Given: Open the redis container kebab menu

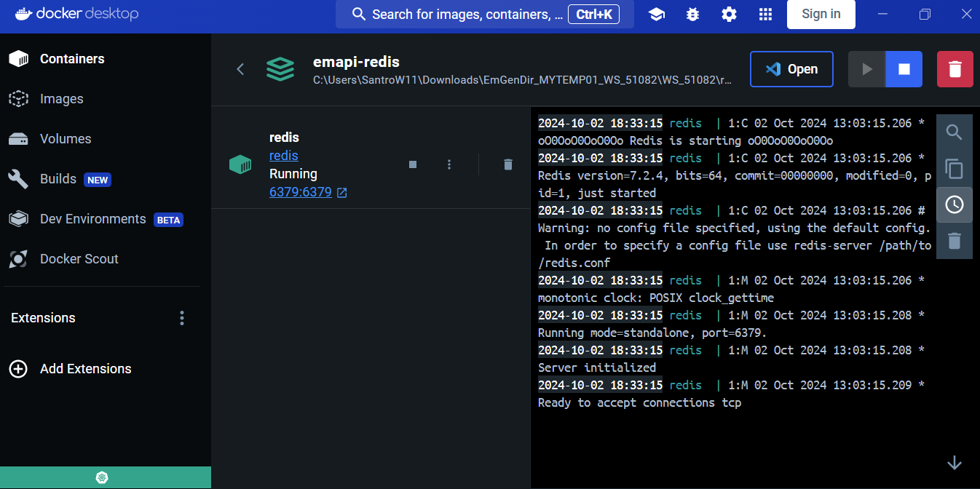Looking at the screenshot, I should click(x=449, y=164).
